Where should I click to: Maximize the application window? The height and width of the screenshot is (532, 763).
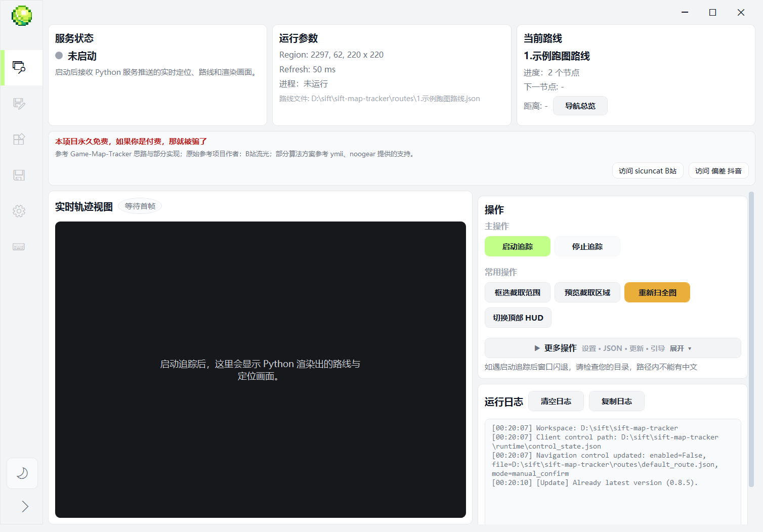713,12
